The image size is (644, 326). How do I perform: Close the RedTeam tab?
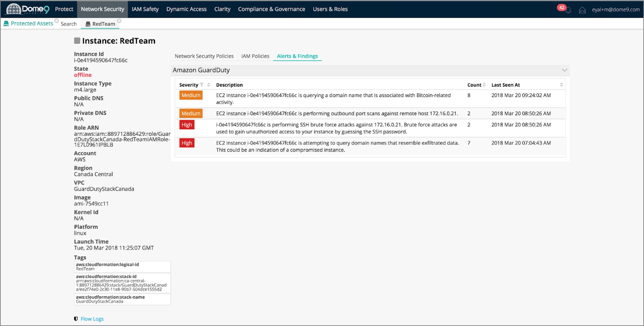tap(119, 21)
